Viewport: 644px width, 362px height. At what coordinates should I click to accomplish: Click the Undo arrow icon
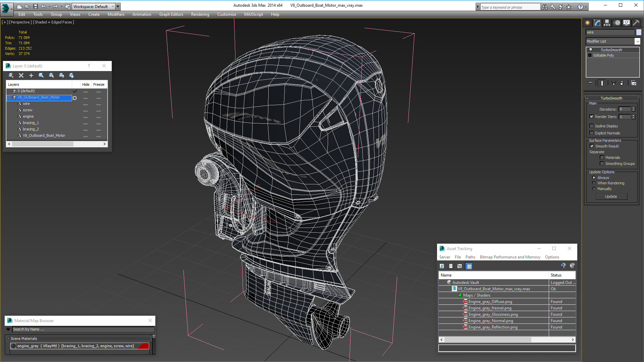click(44, 6)
